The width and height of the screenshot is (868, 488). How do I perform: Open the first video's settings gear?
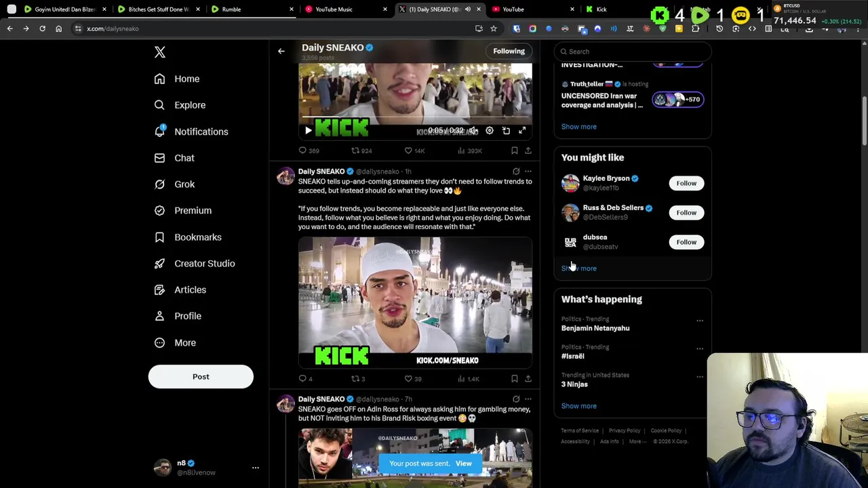(x=490, y=131)
